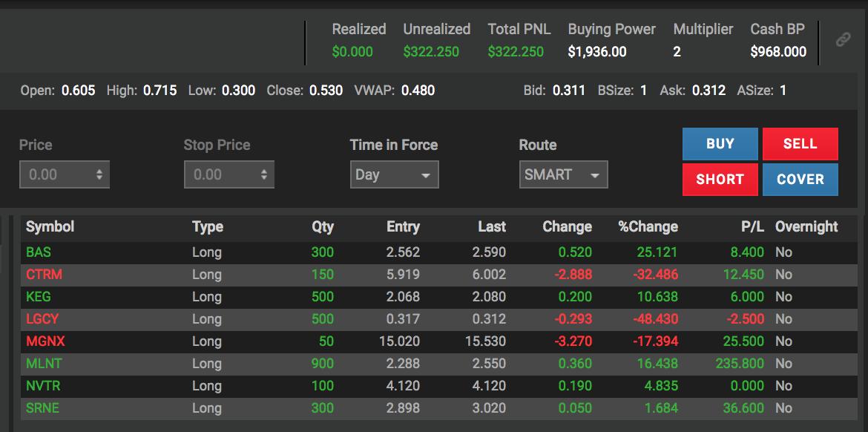Click MGNX entry price 15.020

(399, 341)
